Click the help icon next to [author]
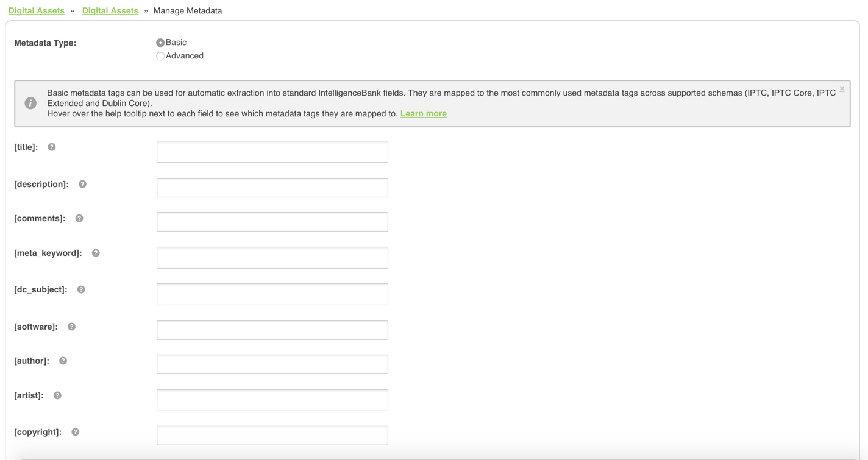Screen dimensions: 868x460 coord(63,361)
